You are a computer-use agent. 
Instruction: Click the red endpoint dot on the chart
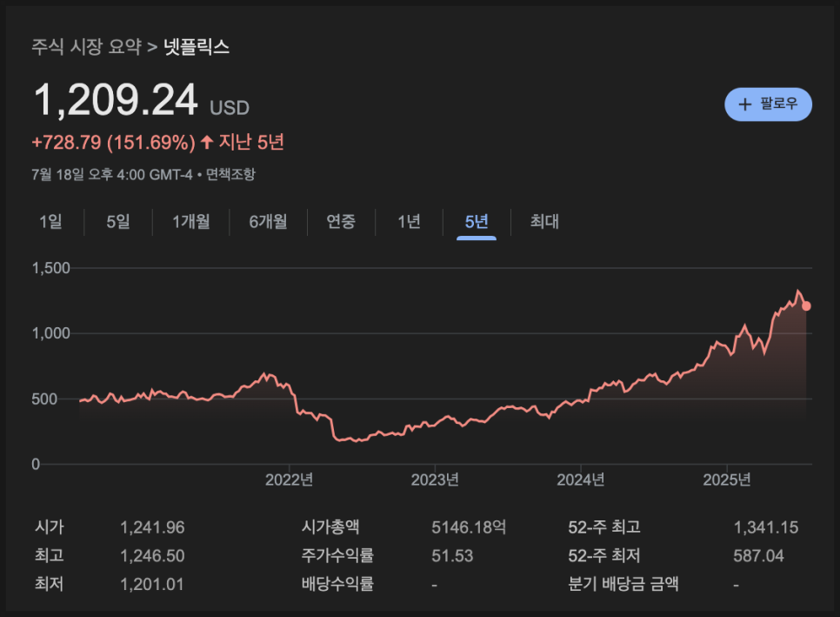click(806, 306)
